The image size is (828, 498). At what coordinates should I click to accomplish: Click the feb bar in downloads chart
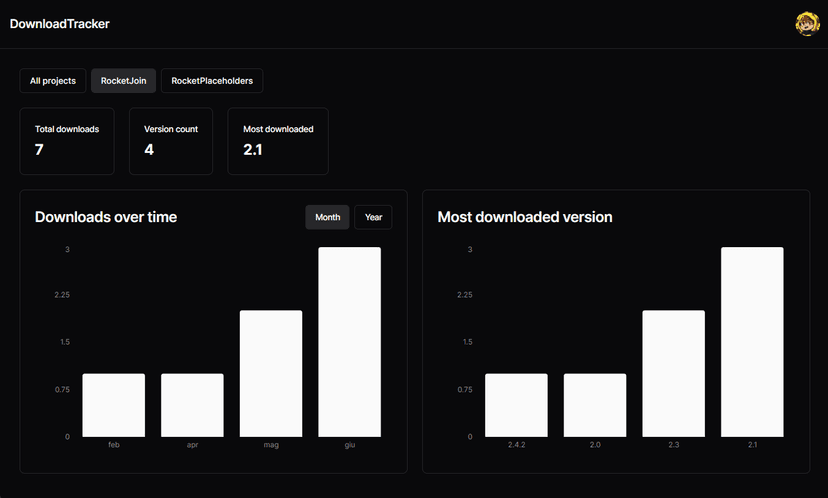pyautogui.click(x=114, y=405)
